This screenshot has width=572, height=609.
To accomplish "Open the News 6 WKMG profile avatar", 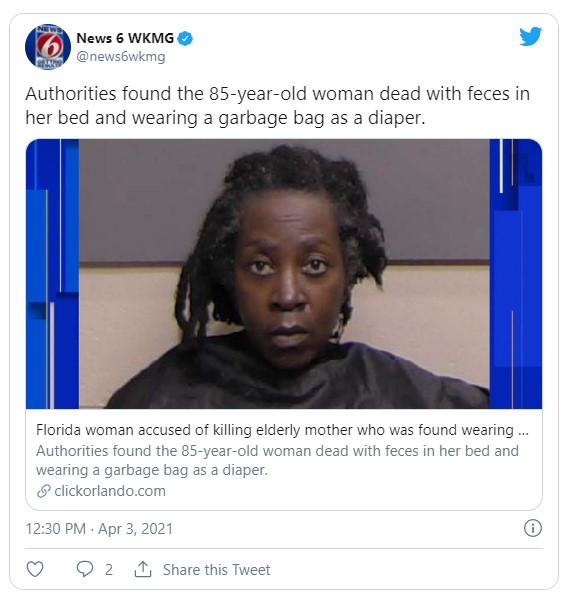I will point(48,47).
